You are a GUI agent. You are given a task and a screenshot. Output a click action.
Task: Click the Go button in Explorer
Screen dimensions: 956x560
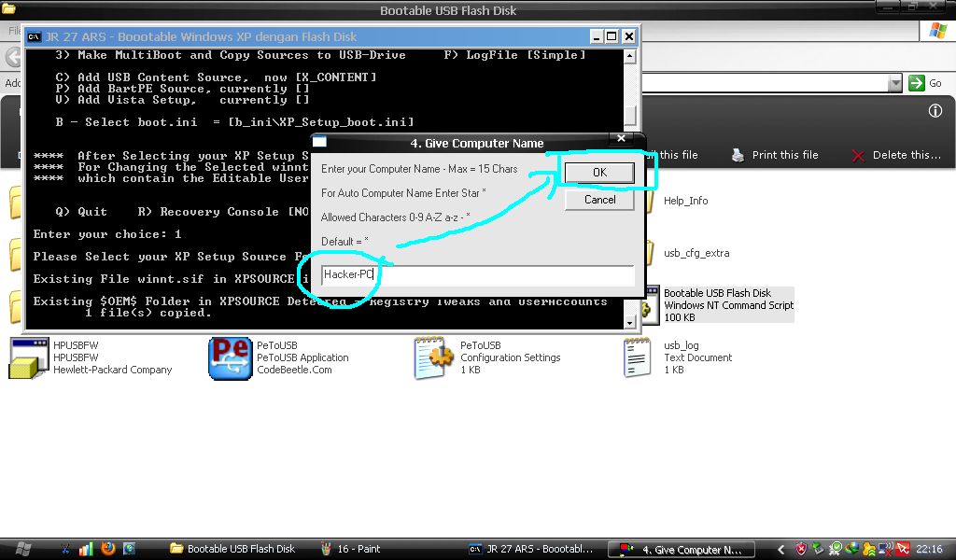coord(925,83)
